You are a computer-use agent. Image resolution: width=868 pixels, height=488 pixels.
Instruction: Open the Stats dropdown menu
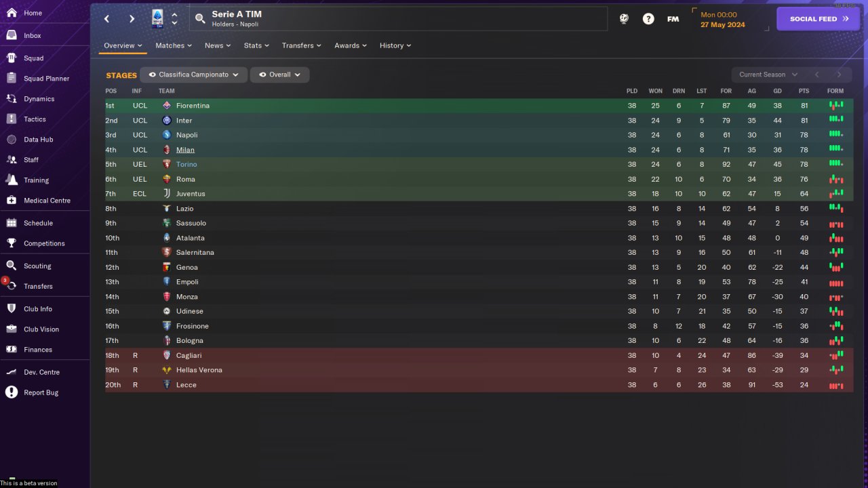coord(256,45)
